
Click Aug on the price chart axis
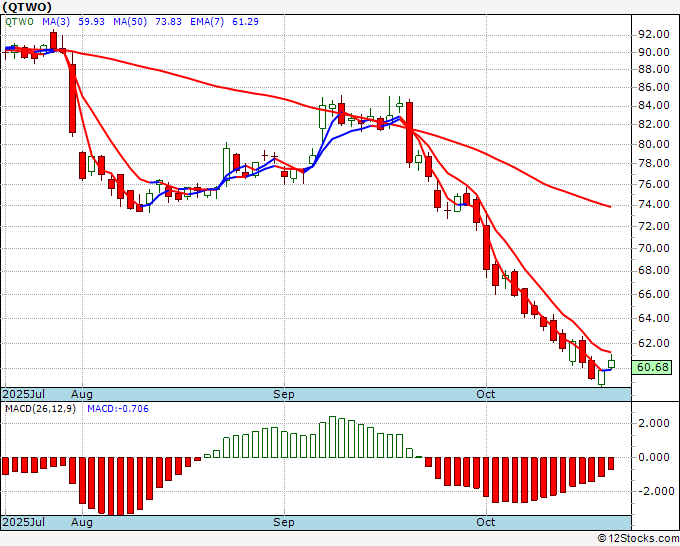point(82,394)
